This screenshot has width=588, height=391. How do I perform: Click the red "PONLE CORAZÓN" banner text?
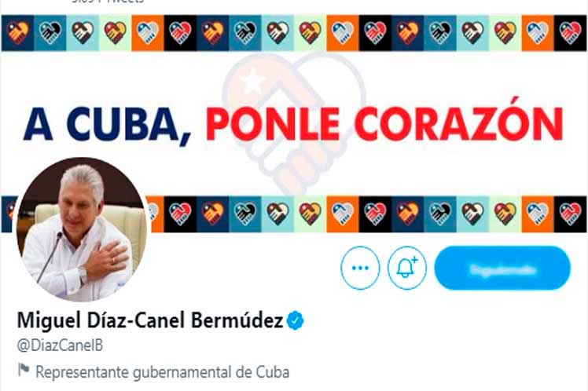coord(384,122)
